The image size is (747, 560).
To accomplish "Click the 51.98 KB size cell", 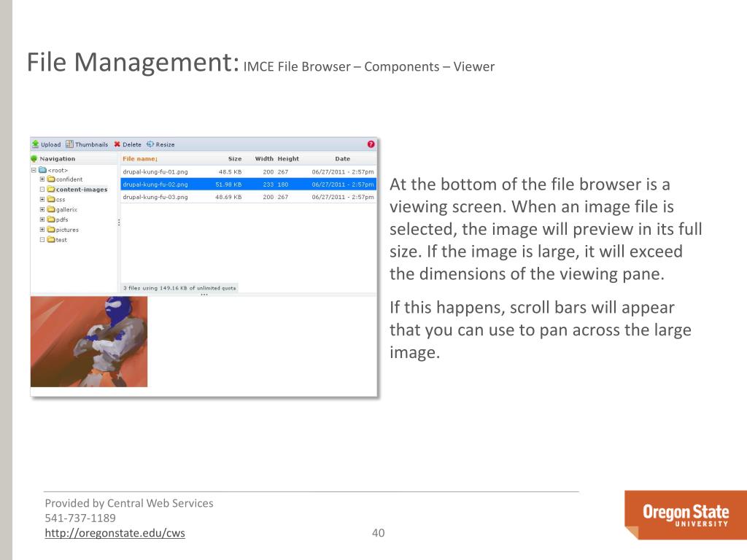I will click(x=228, y=184).
